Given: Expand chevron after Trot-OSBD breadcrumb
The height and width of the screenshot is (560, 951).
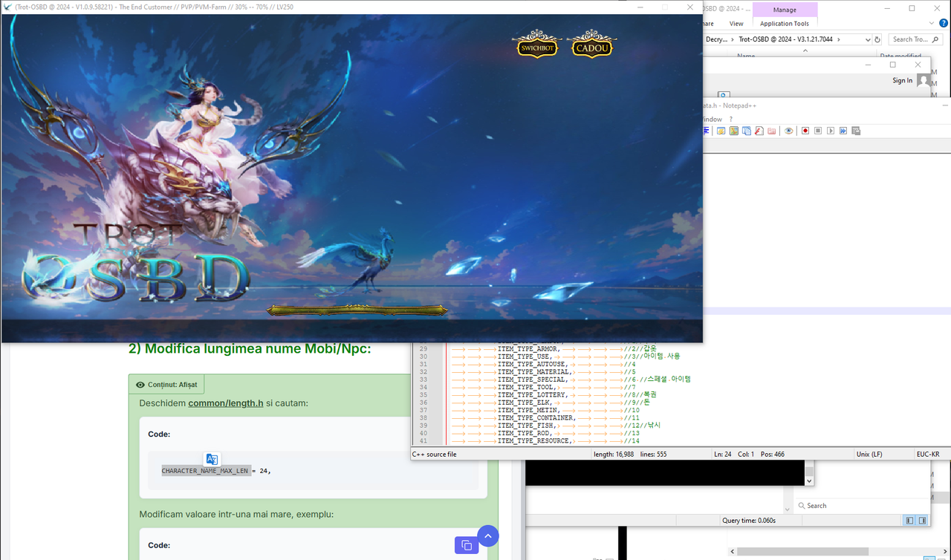Looking at the screenshot, I should point(840,39).
